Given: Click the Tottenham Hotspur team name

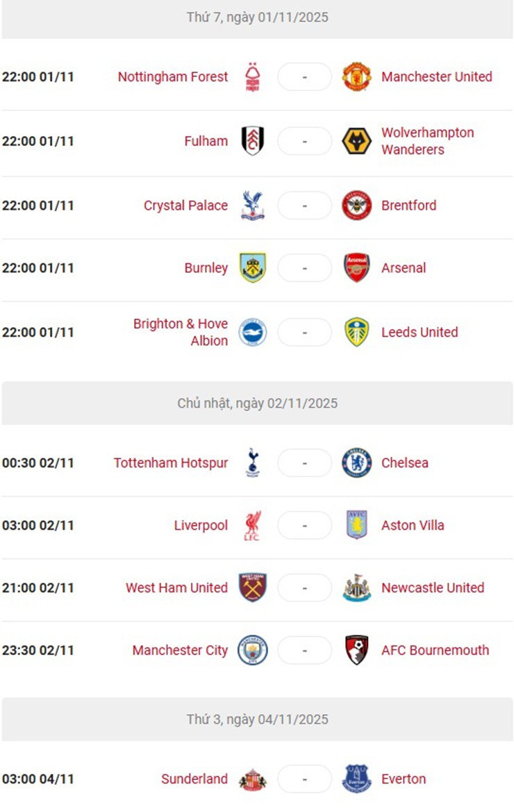Looking at the screenshot, I should [x=171, y=463].
